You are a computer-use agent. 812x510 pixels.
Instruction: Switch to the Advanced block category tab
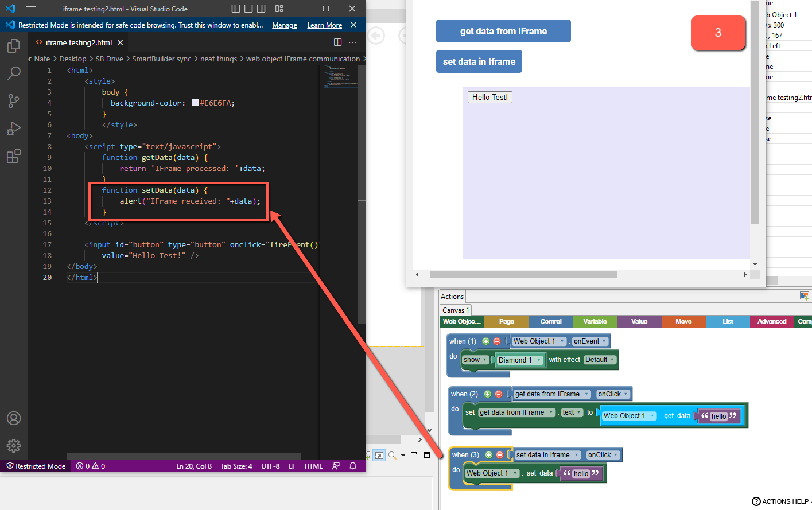pyautogui.click(x=772, y=321)
